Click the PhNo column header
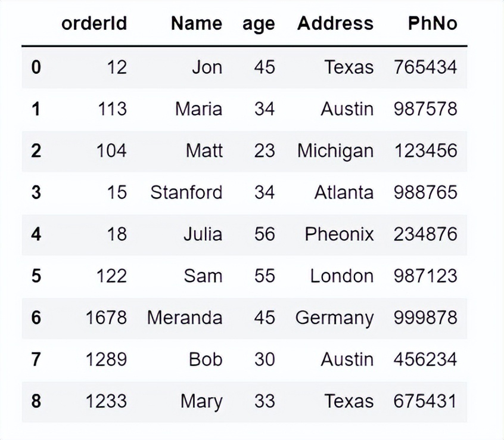The image size is (504, 440). [433, 23]
